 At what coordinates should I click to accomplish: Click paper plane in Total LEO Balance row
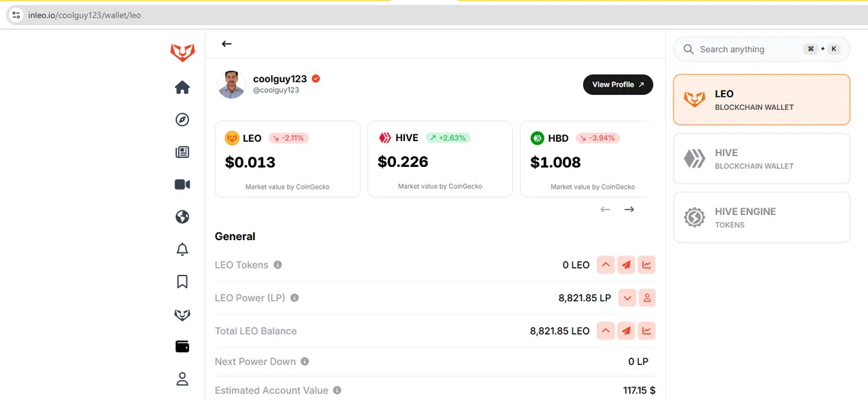(x=626, y=331)
